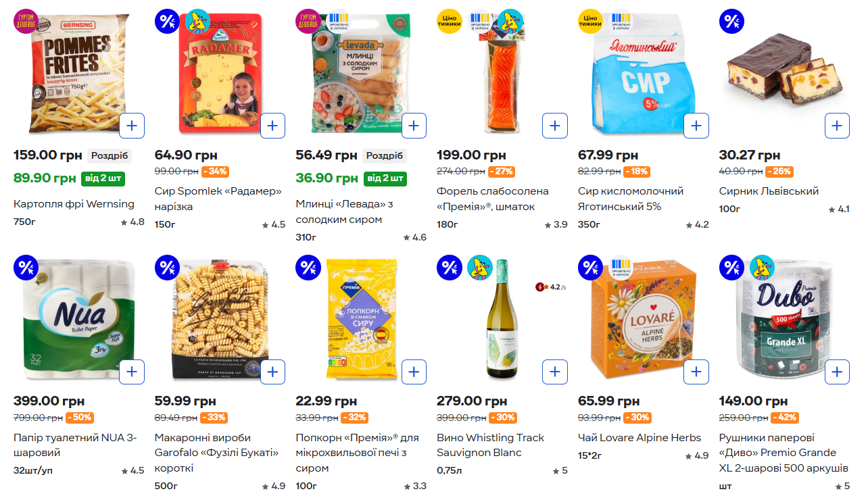Viewport: 868px width, 500px height.
Task: Add Whistling Track wine to cart
Action: [x=555, y=372]
